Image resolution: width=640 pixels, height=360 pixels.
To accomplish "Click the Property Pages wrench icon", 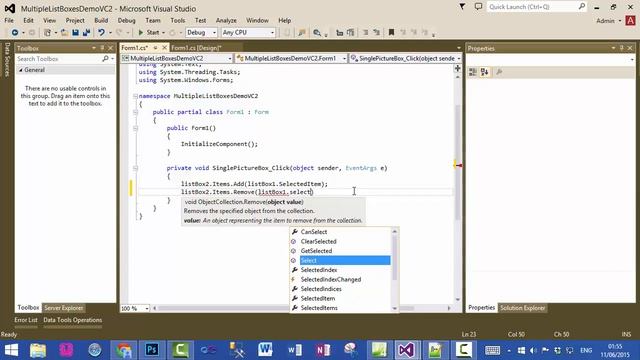I will tap(499, 72).
